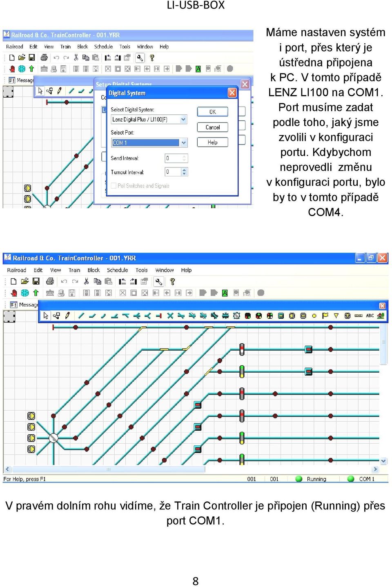The image size is (392, 587).
Task: Click Cancel in the Digital System dialog
Action: [x=212, y=127]
